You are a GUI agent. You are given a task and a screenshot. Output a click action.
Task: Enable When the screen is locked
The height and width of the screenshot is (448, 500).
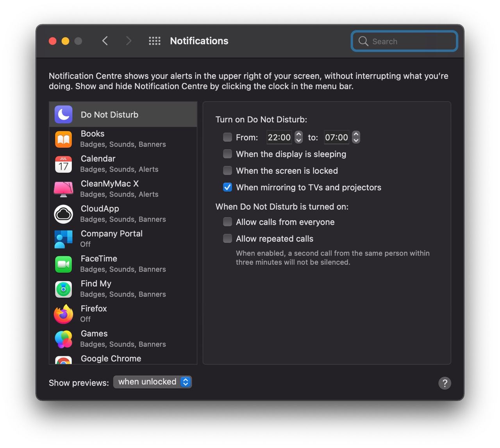227,171
